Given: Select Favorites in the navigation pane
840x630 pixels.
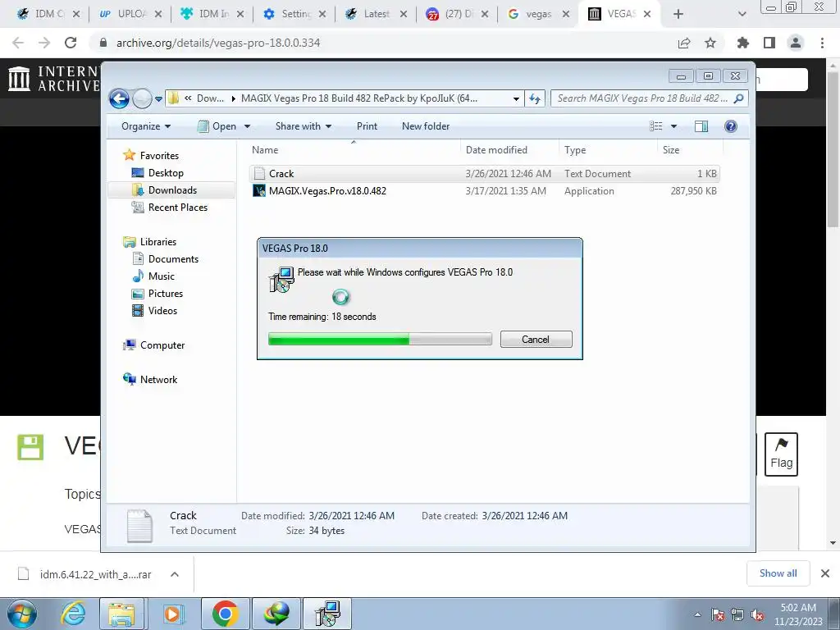Looking at the screenshot, I should tap(159, 155).
